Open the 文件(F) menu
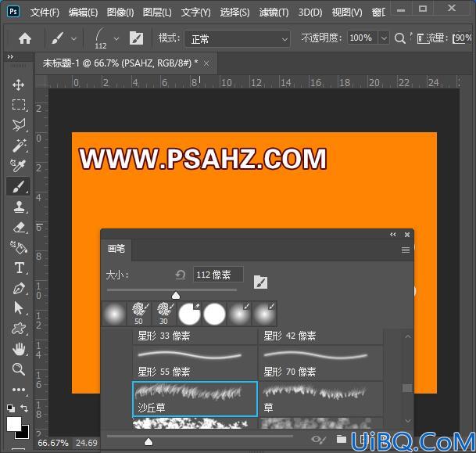 (x=45, y=13)
